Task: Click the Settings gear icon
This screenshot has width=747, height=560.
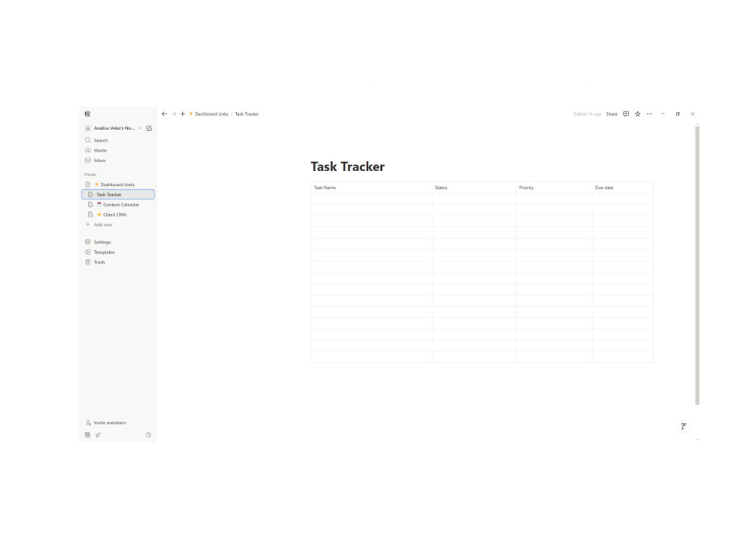Action: [x=87, y=243]
